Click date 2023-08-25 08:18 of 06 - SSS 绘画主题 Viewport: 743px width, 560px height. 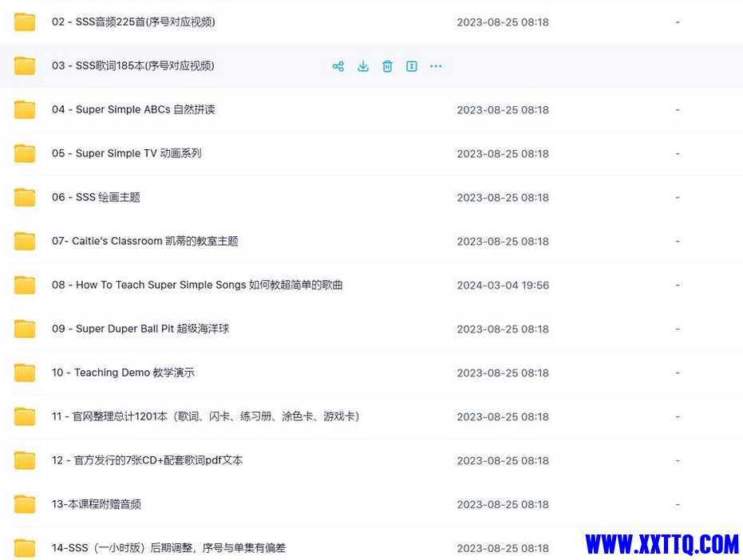point(504,198)
